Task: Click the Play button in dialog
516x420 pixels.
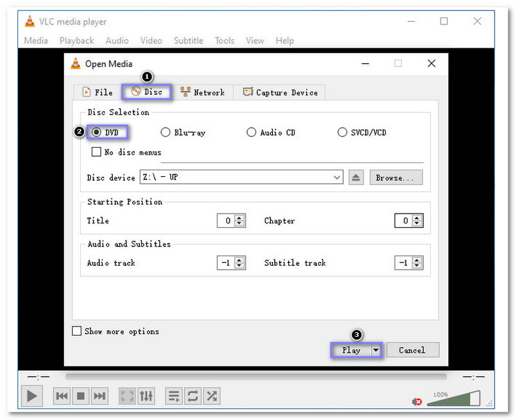Action: coord(351,350)
